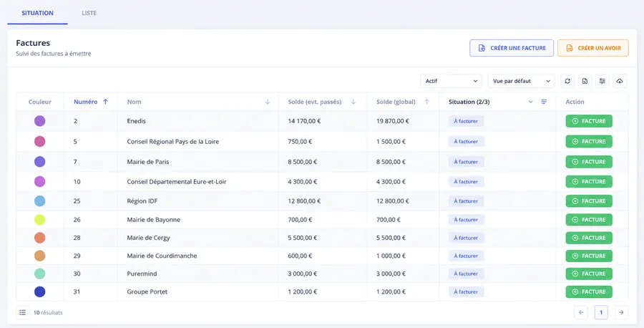Click FACTURE button for Mairie de Paris

pos(589,162)
